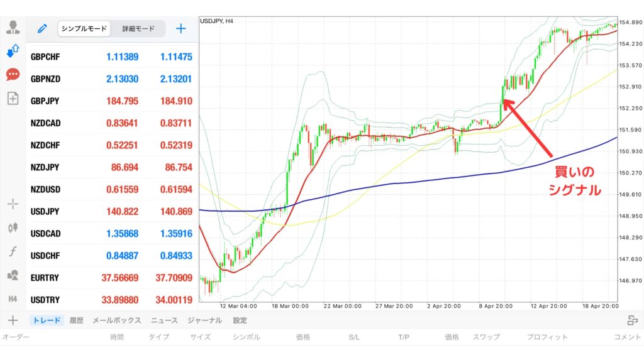Click the quotes up-down arrows icon

[13, 51]
